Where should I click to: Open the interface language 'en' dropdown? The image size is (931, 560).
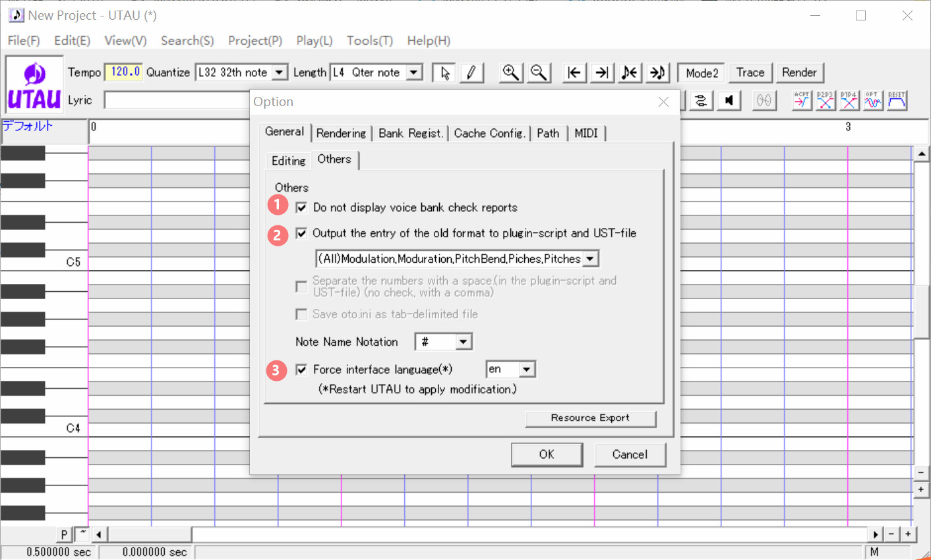526,370
